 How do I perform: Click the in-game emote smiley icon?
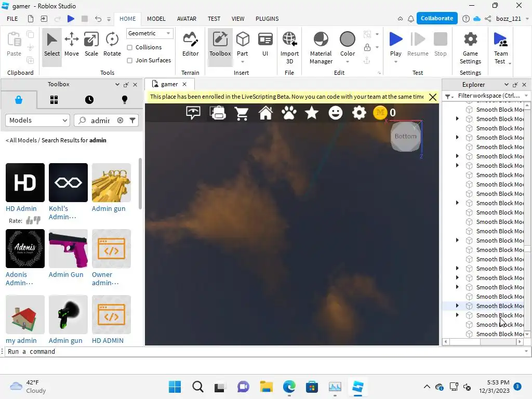335,113
